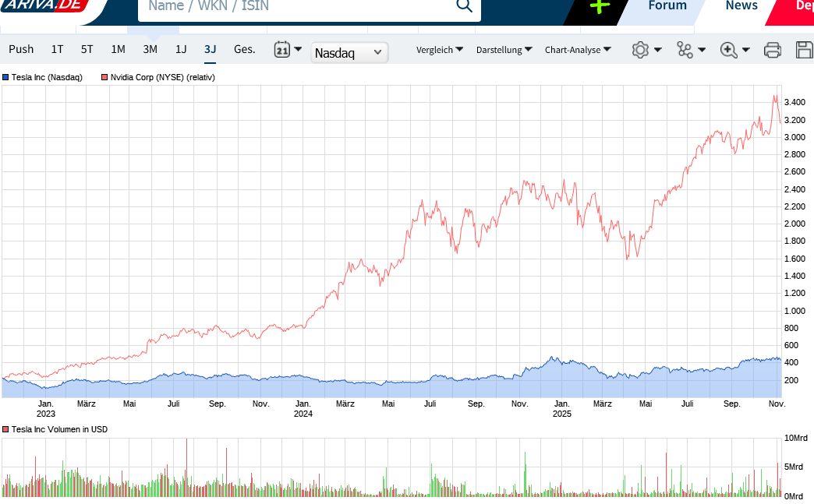Expand arrow next to calendar icon
Viewport: 814px width, 504px height.
coord(298,49)
